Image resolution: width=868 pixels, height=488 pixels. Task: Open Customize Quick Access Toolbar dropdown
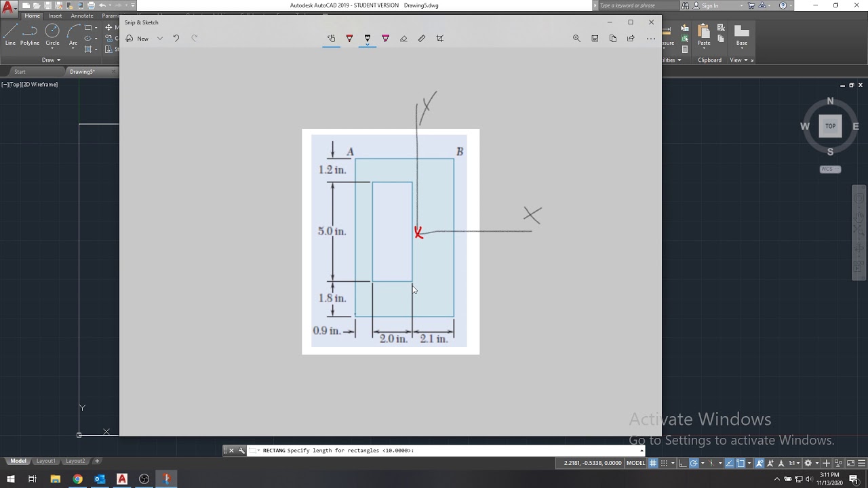(133, 5)
